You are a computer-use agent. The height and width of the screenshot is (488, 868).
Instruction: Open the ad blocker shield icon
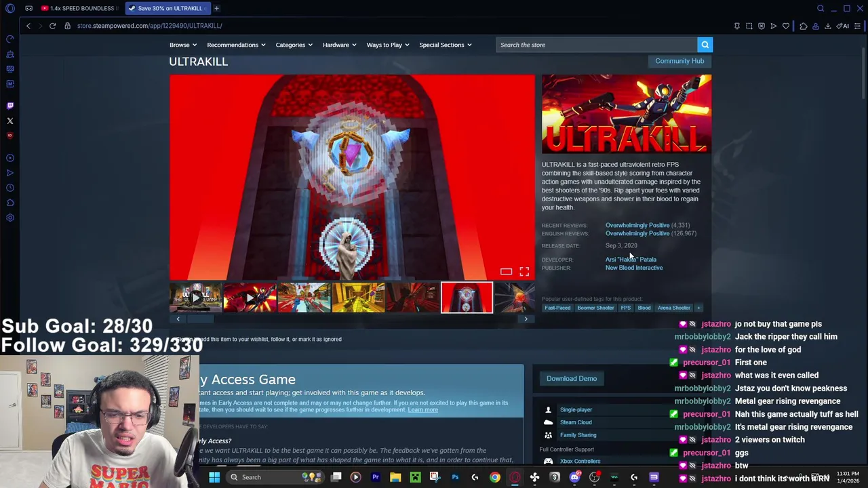coord(762,26)
